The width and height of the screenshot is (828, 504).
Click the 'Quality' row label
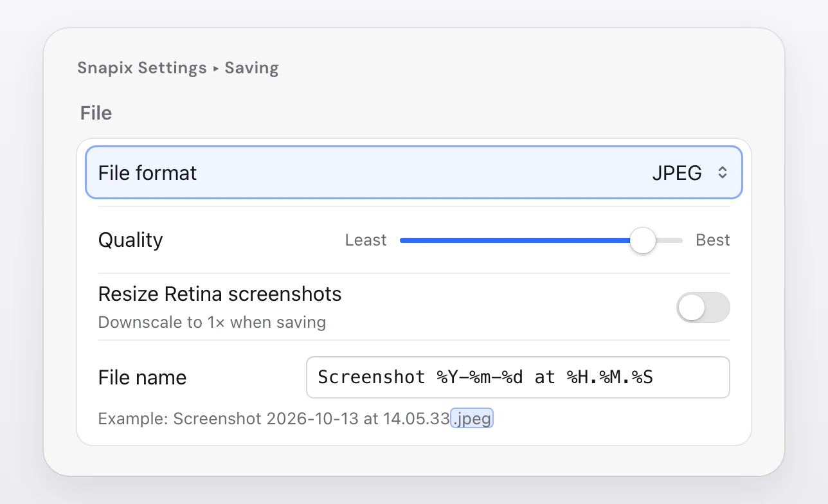point(130,240)
